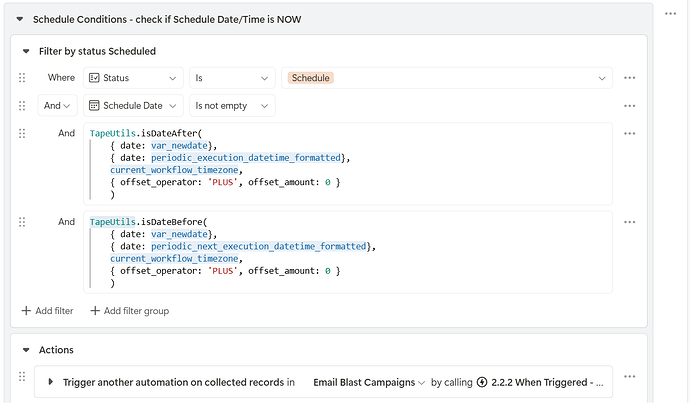The width and height of the screenshot is (690, 408).
Task: Change the And conjunction dropdown
Action: (x=57, y=106)
